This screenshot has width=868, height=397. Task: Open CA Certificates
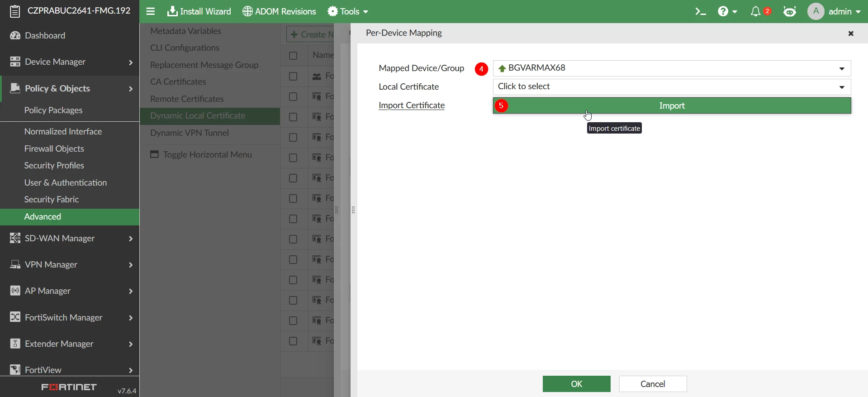(178, 81)
